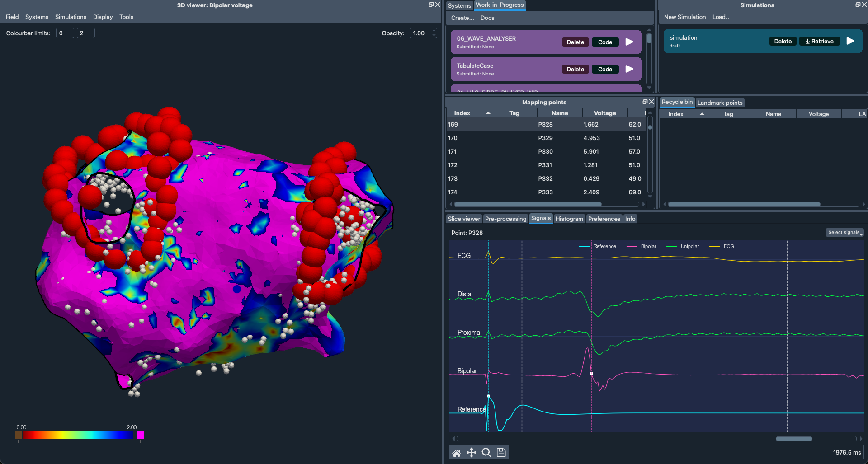Open the Simulations menu in 3D viewer

pyautogui.click(x=71, y=17)
